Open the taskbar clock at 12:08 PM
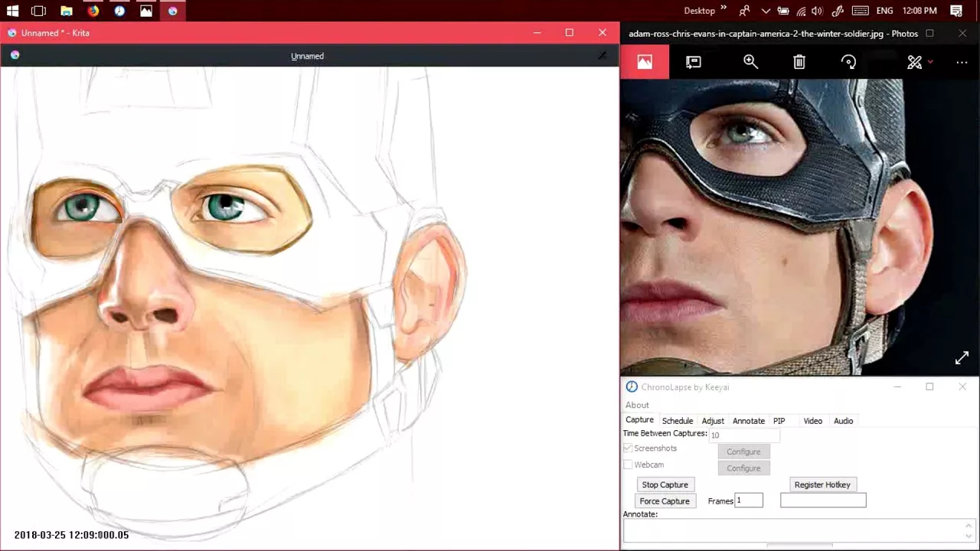The height and width of the screenshot is (551, 980). 920,11
